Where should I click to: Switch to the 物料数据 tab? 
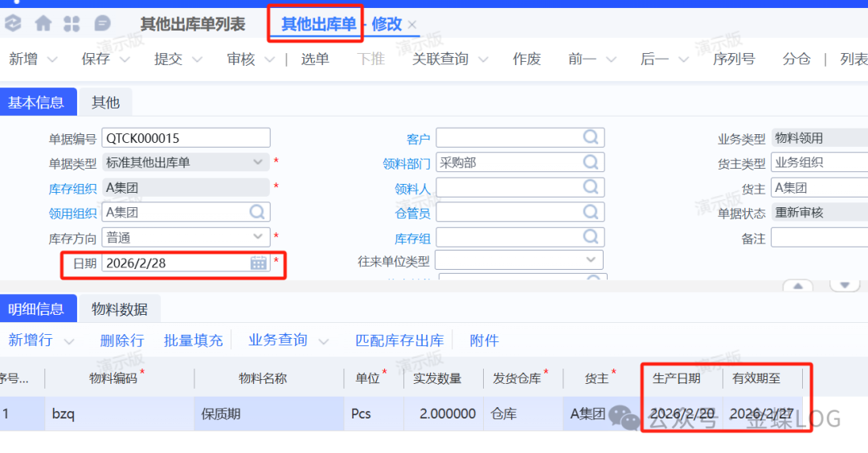tap(119, 309)
